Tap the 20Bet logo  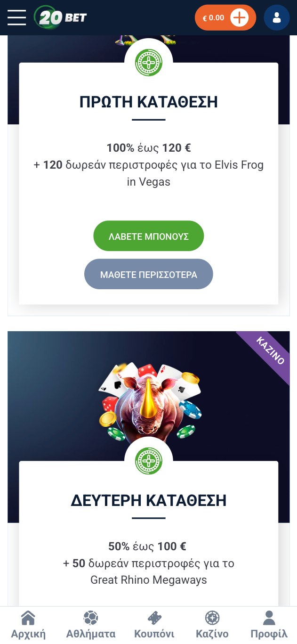tap(61, 17)
